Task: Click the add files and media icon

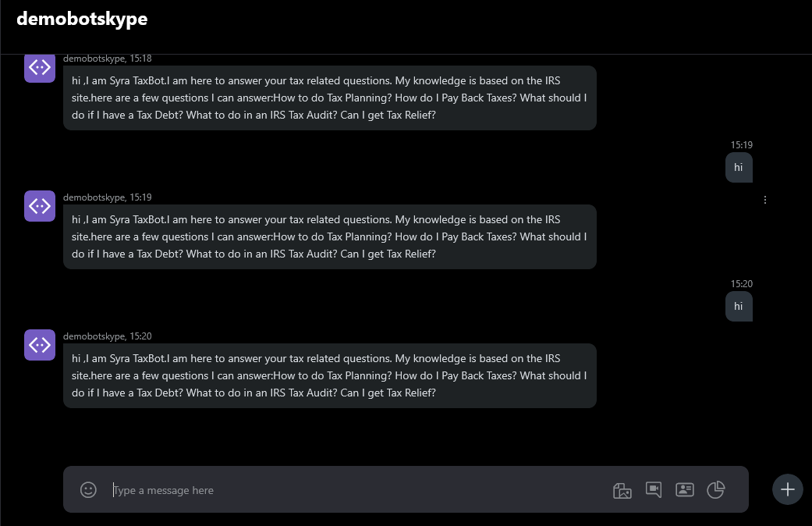Action: (622, 490)
